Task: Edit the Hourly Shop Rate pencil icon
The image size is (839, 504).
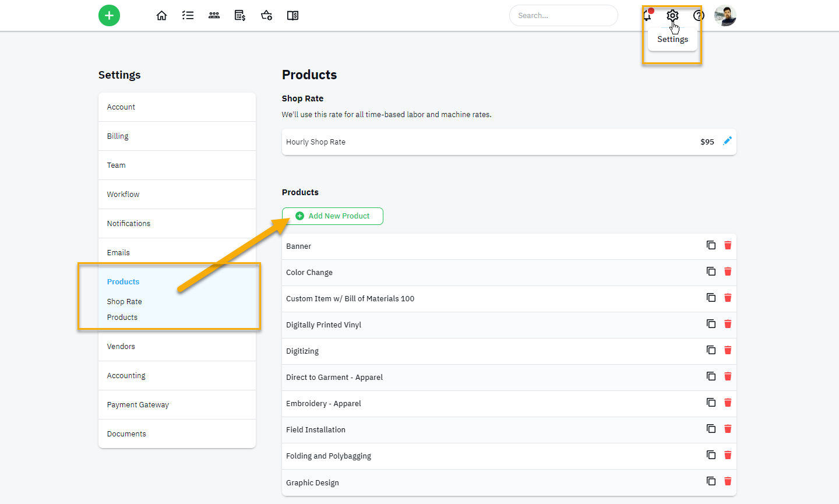Action: point(727,141)
